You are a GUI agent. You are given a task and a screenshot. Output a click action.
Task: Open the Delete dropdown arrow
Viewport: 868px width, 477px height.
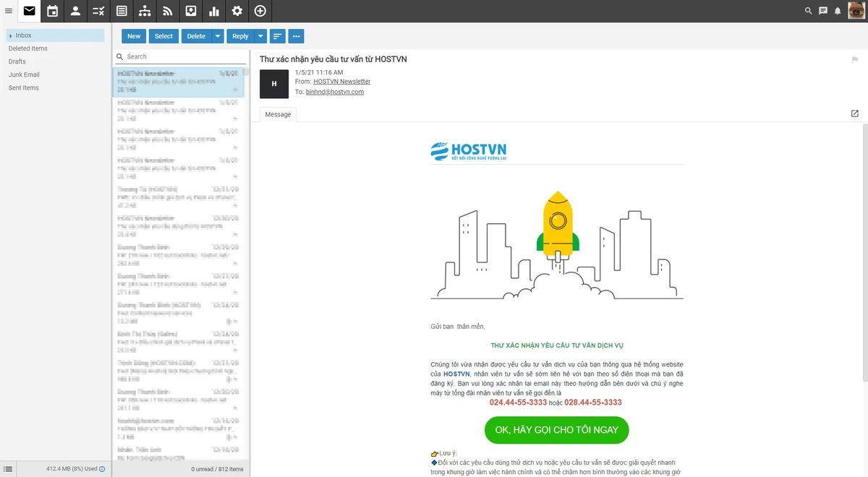tap(218, 36)
